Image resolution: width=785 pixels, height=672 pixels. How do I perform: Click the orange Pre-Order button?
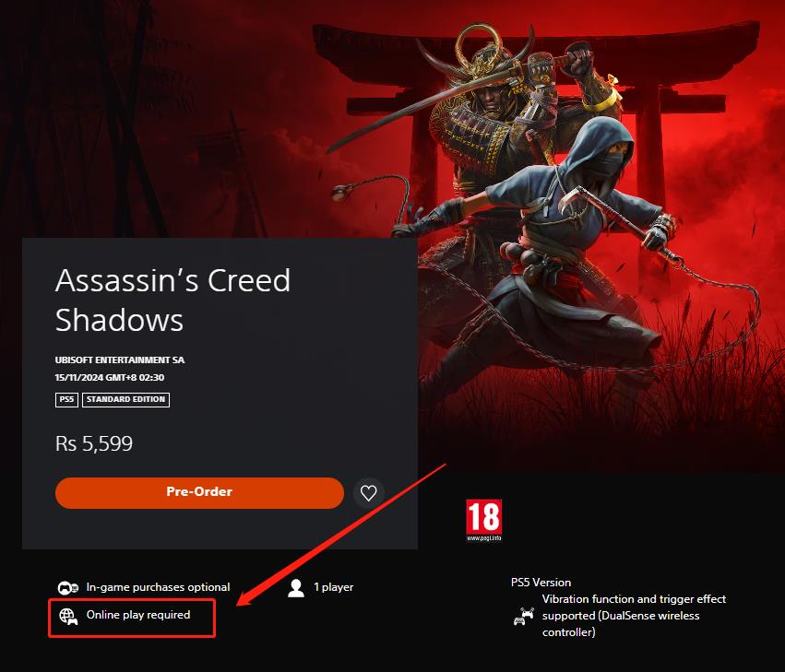tap(199, 493)
